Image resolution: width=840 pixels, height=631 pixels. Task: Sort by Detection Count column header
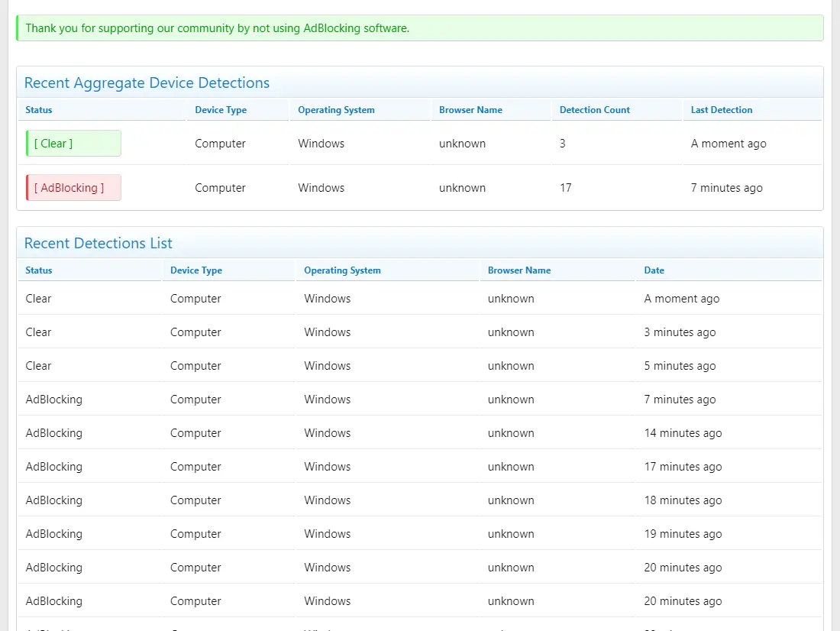click(595, 110)
